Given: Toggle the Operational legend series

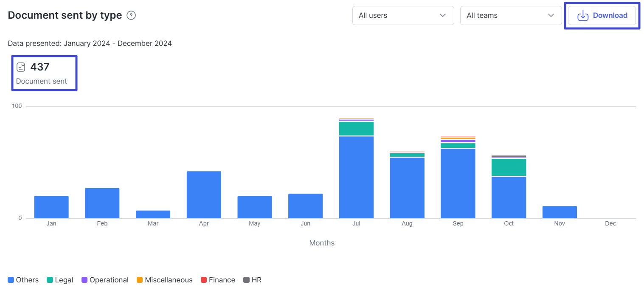Looking at the screenshot, I should (105, 280).
